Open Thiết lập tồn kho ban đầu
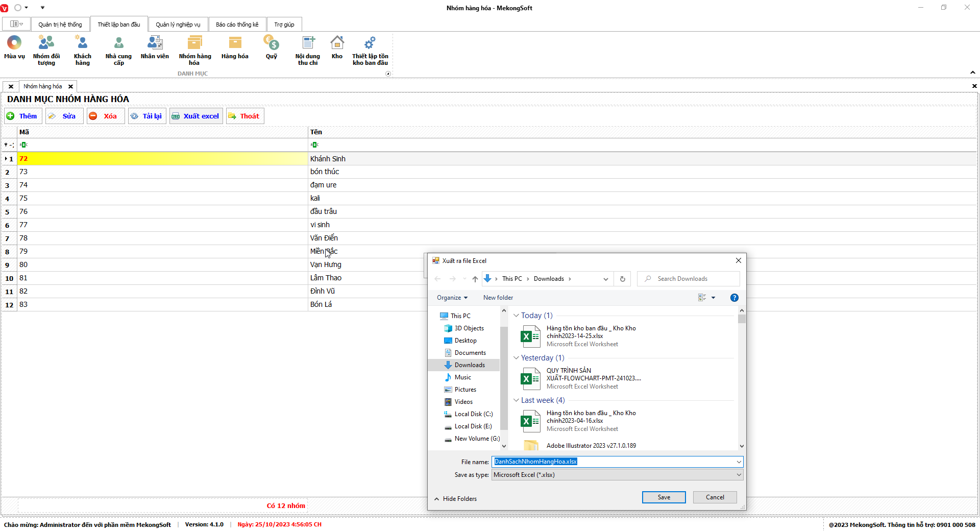The image size is (980, 531). pos(370,50)
